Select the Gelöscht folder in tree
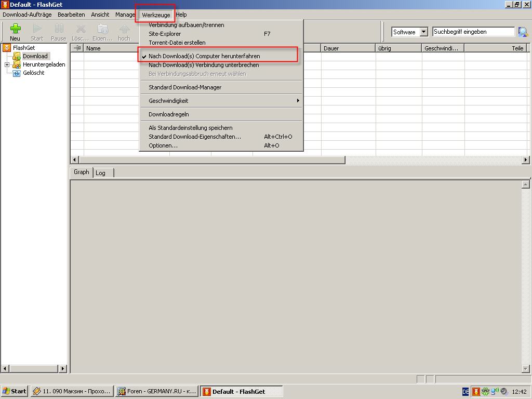 (34, 73)
